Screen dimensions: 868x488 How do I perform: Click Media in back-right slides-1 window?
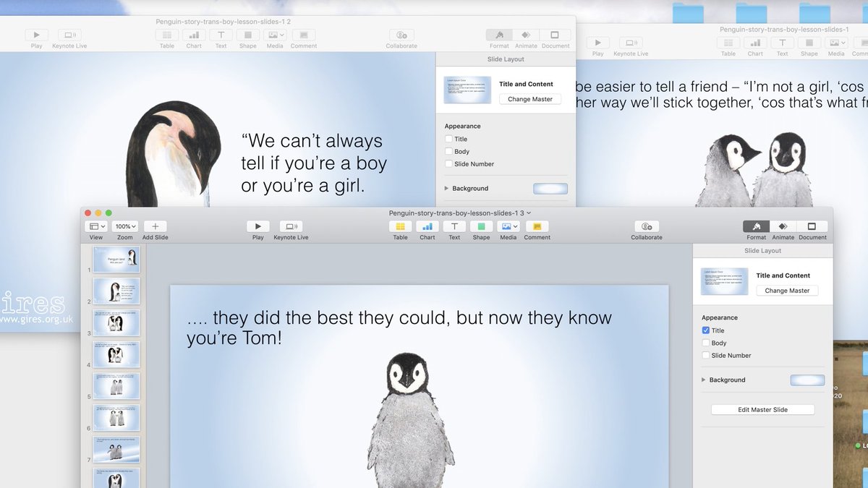click(x=836, y=43)
